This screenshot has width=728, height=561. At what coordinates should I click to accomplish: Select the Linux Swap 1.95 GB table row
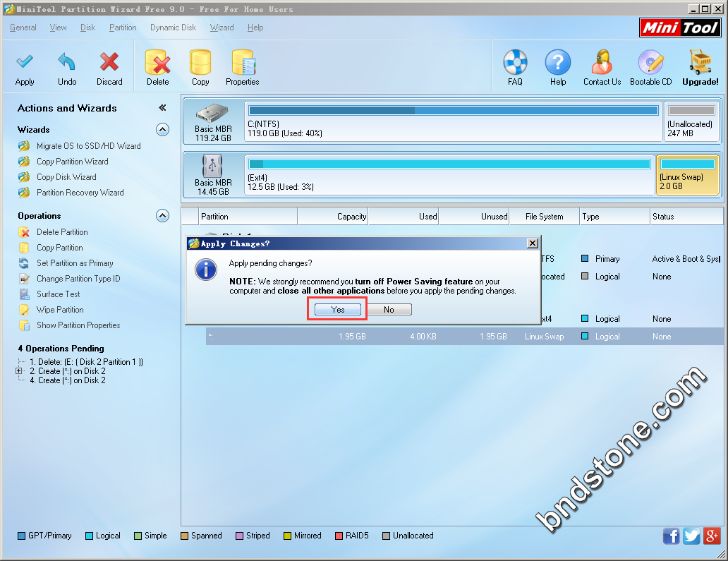465,337
